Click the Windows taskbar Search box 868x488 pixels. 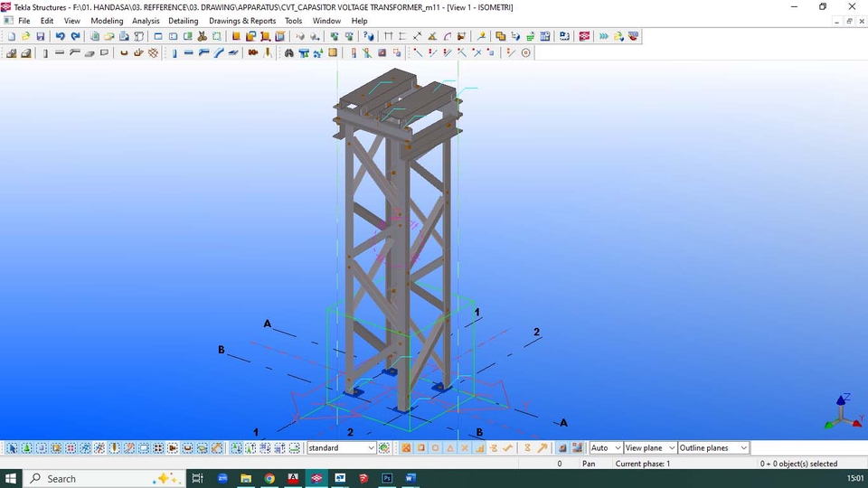[104, 479]
